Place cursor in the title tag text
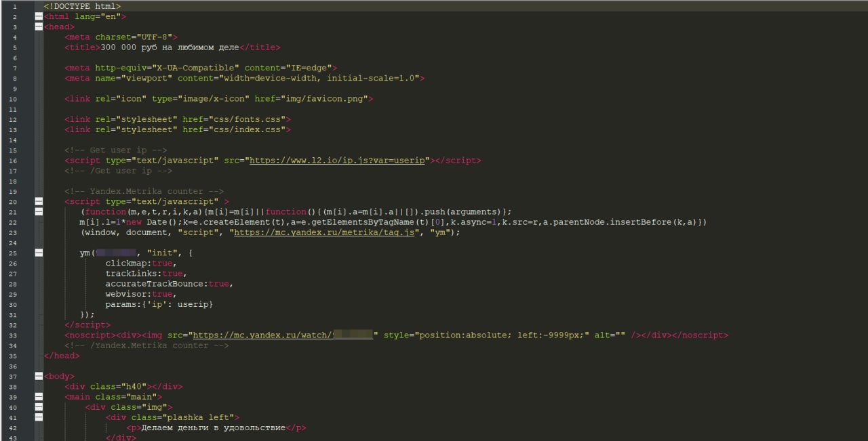The height and width of the screenshot is (441, 868). click(170, 47)
